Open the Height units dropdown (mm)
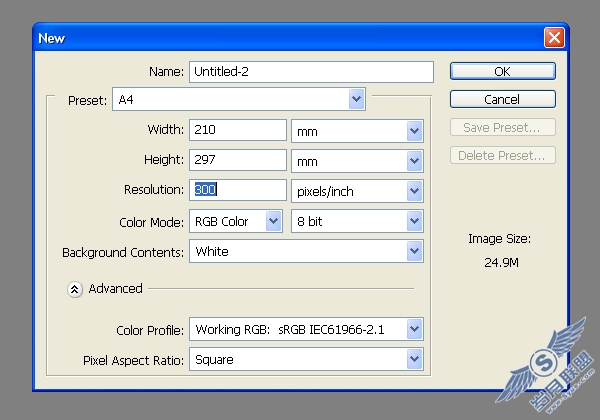This screenshot has height=420, width=600. click(x=357, y=161)
